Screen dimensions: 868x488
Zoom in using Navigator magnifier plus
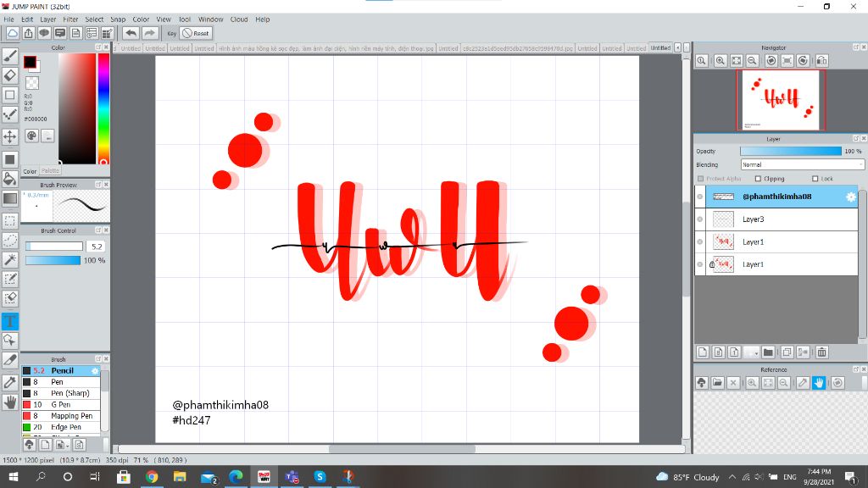[x=721, y=61]
